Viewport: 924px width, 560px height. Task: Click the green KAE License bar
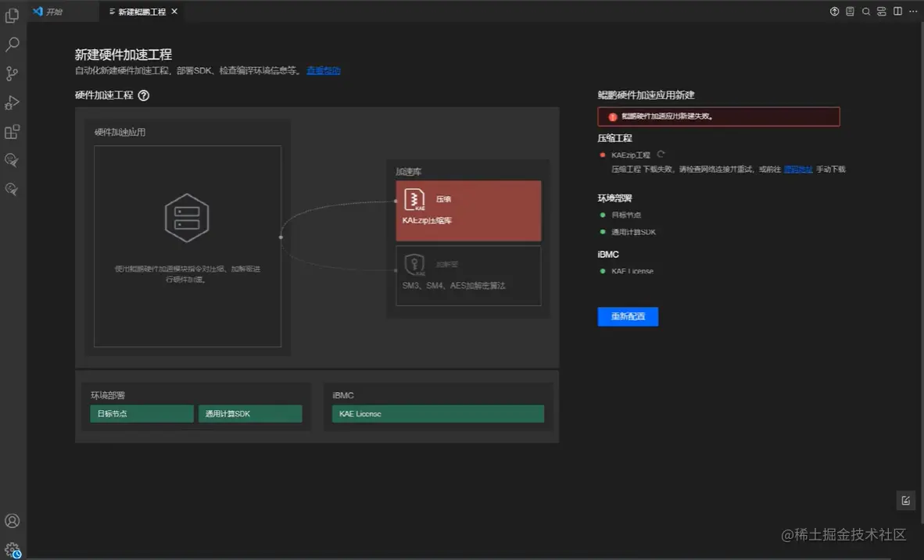438,413
